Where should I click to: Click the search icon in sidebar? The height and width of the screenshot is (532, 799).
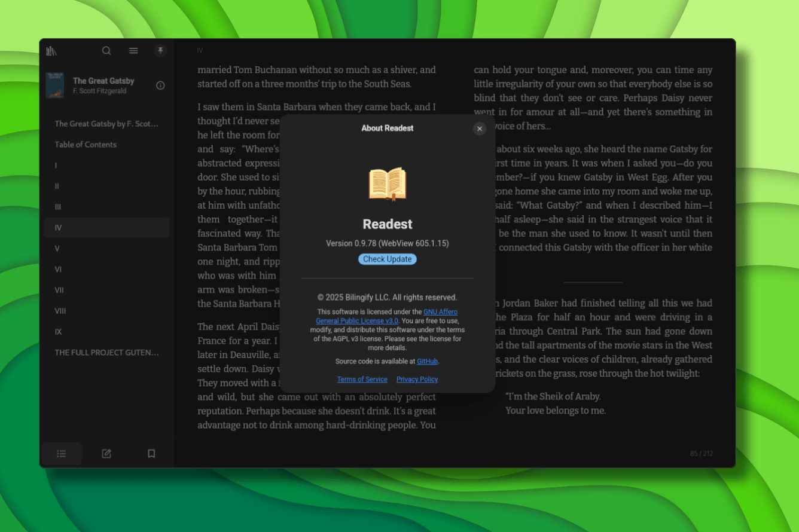(106, 51)
